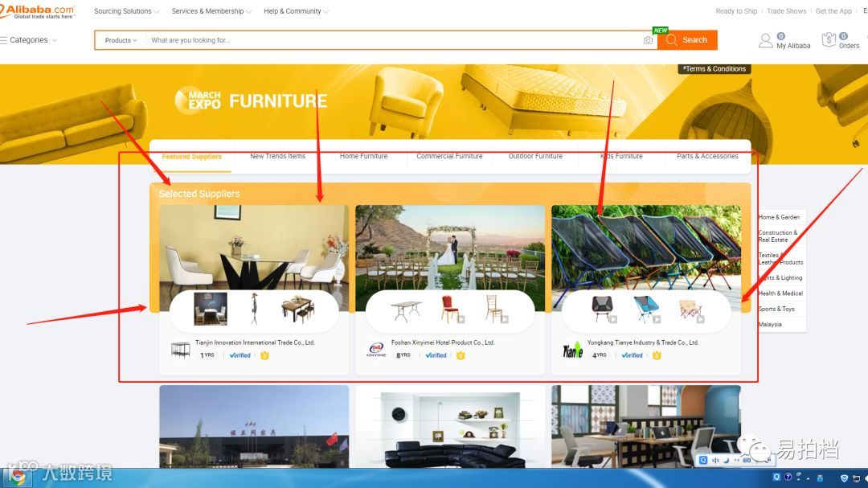868x488 pixels.
Task: Select the Outdoor Furniture tab
Action: (535, 156)
